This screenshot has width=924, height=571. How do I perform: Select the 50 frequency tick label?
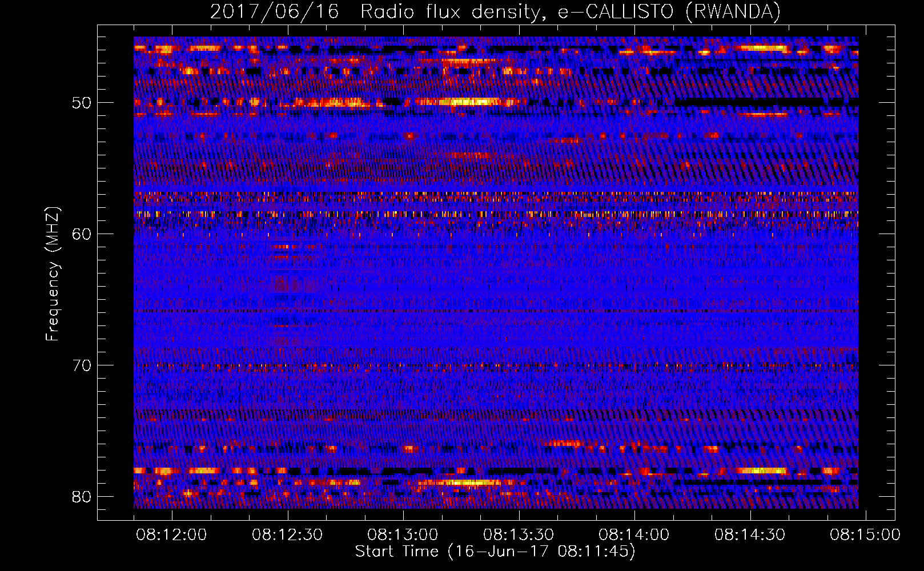(82, 103)
